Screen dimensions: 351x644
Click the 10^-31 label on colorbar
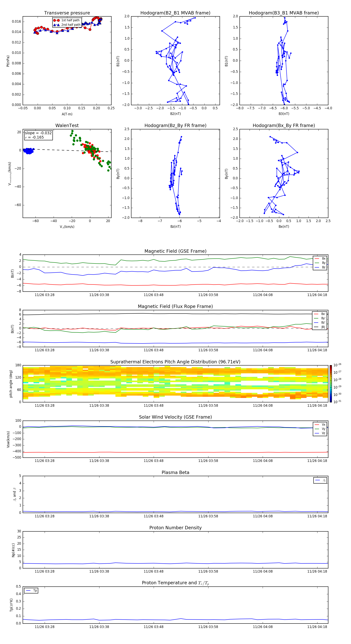337,402
